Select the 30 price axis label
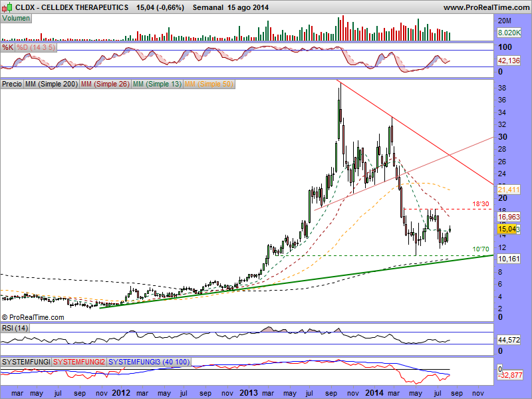 pyautogui.click(x=503, y=137)
